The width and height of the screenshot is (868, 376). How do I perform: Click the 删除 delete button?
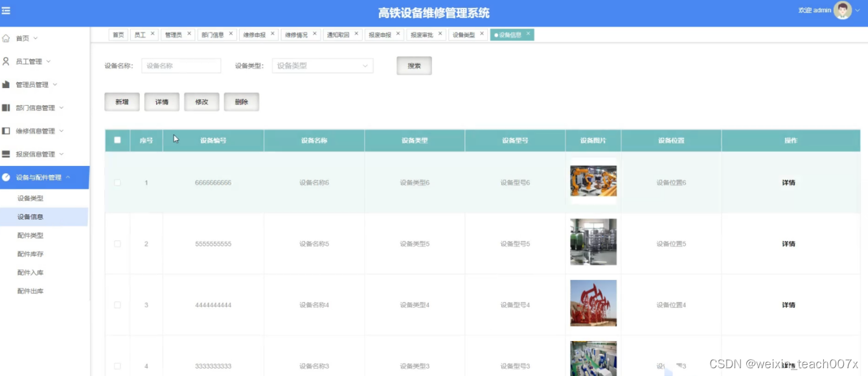coord(242,102)
